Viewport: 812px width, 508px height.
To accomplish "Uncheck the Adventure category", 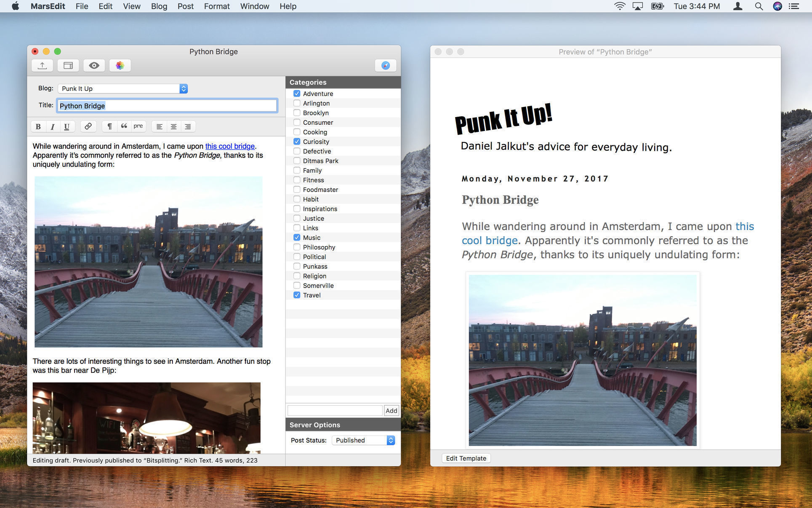I will point(297,94).
